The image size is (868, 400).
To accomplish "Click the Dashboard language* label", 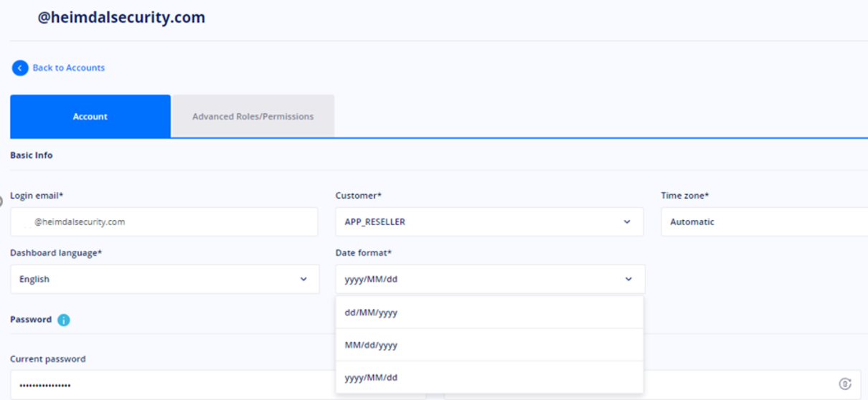I will pos(55,253).
